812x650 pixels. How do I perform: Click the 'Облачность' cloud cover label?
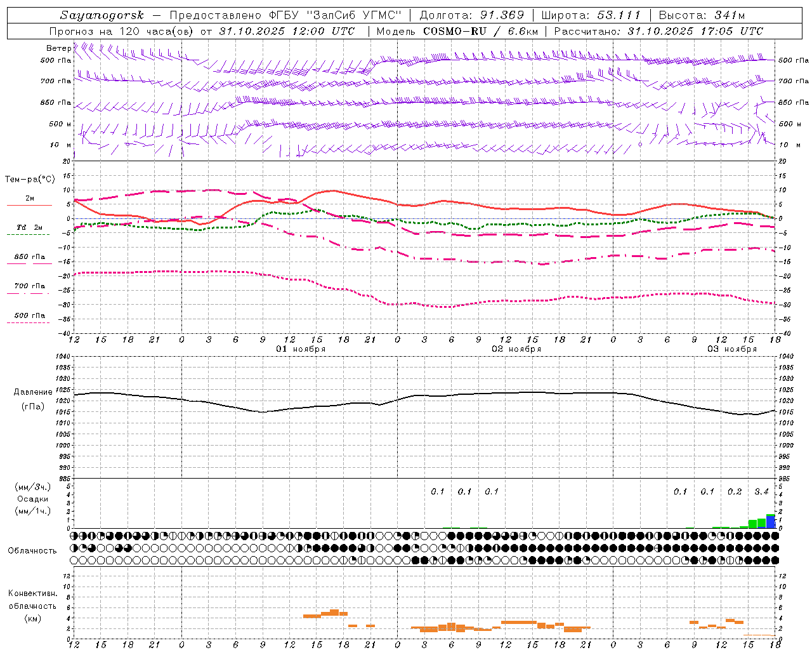32,551
